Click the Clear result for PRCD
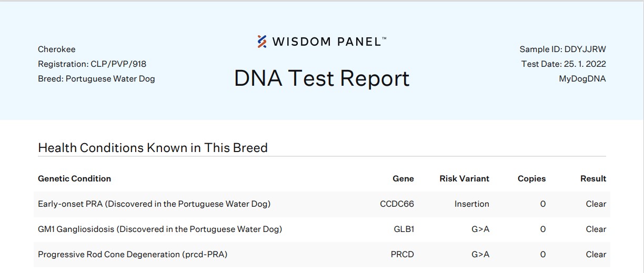This screenshot has width=644, height=273. click(x=596, y=255)
